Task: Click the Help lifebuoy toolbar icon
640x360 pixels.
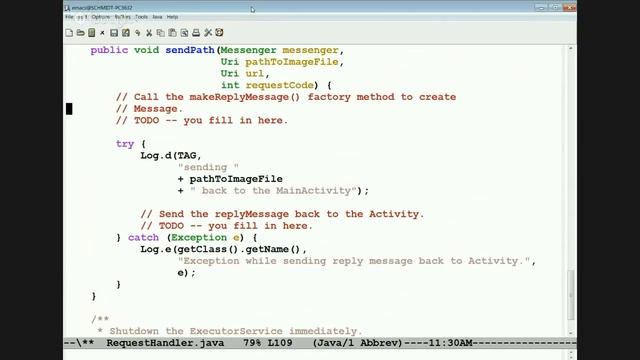Action: (219, 32)
